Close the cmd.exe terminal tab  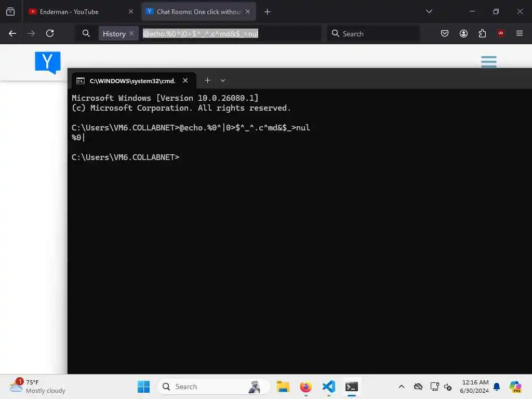click(185, 81)
